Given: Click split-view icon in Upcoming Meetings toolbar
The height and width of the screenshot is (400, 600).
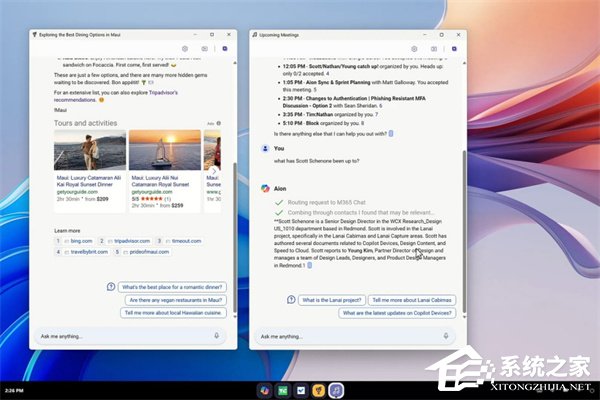Looking at the screenshot, I should tap(434, 49).
